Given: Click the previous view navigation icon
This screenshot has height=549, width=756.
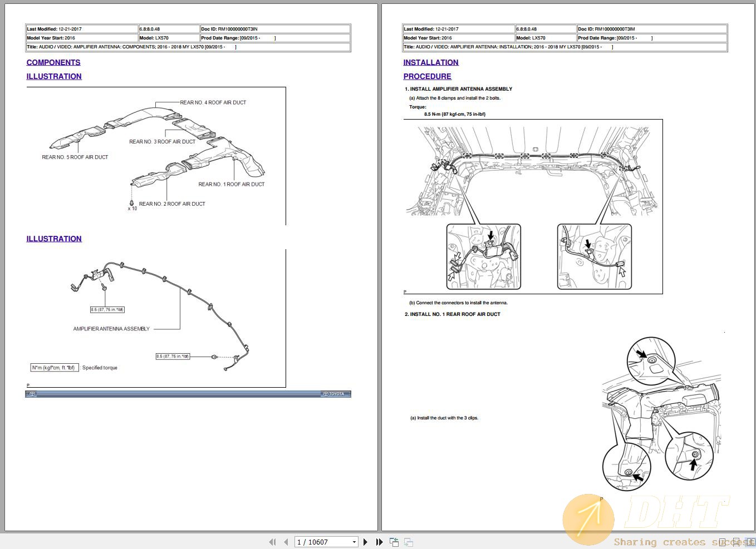Looking at the screenshot, I should [394, 542].
